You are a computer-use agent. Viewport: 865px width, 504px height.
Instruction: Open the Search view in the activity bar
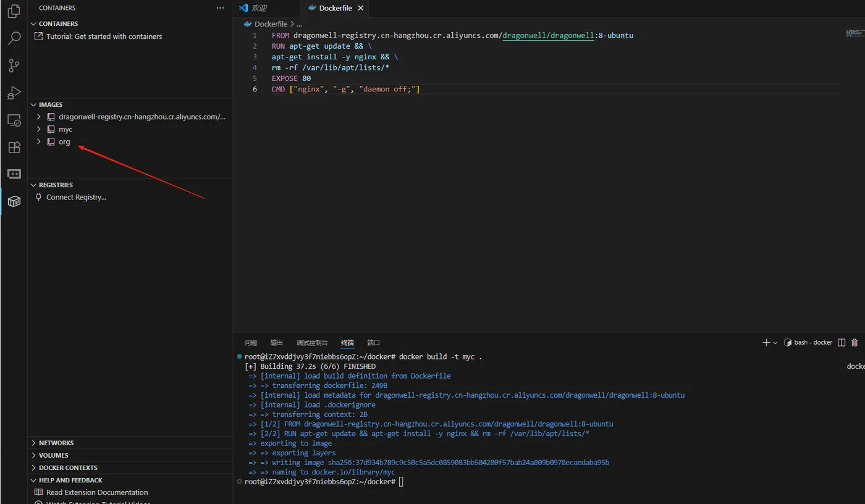[14, 38]
